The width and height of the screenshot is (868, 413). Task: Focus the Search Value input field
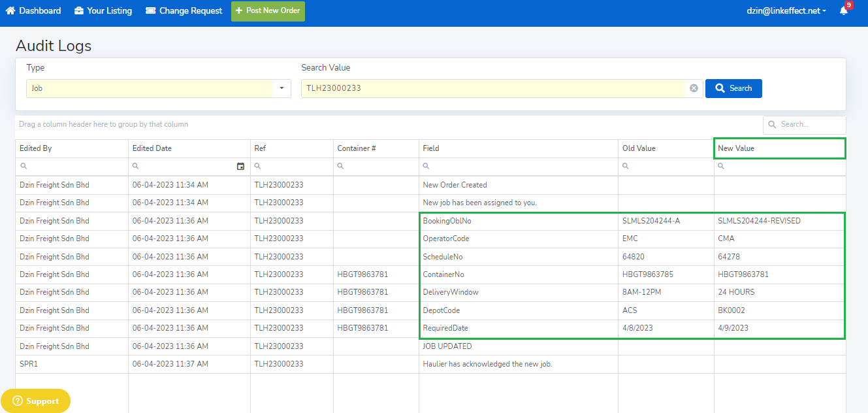(x=493, y=88)
